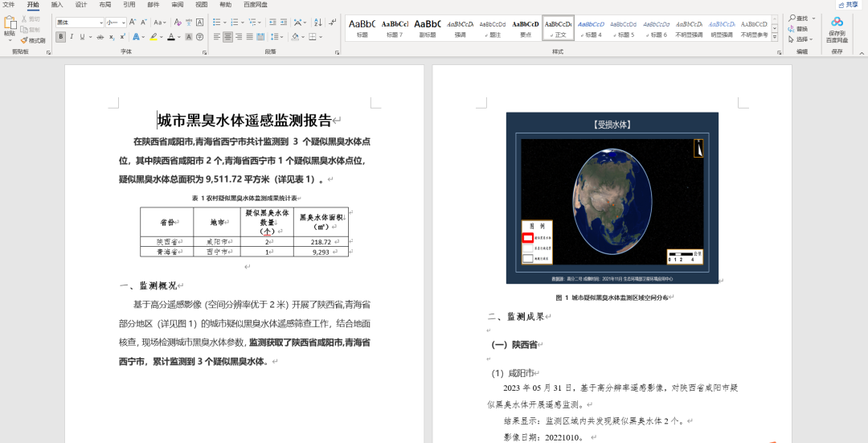Expand the bullet list dropdown arrow
Viewport: 868px width, 443px height.
225,23
